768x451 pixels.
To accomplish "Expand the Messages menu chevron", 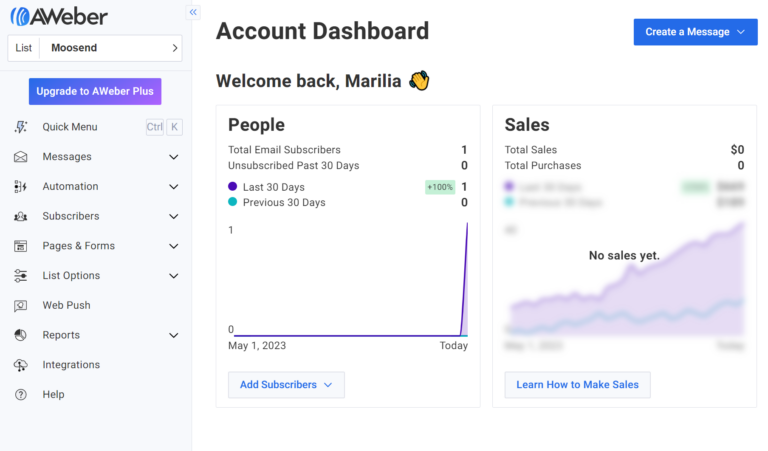I will coord(173,157).
